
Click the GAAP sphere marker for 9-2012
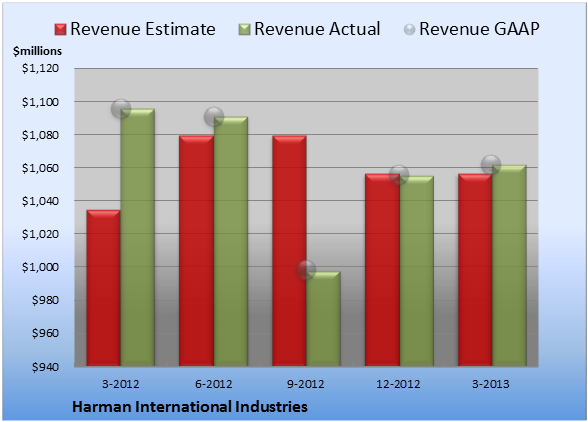(x=306, y=270)
